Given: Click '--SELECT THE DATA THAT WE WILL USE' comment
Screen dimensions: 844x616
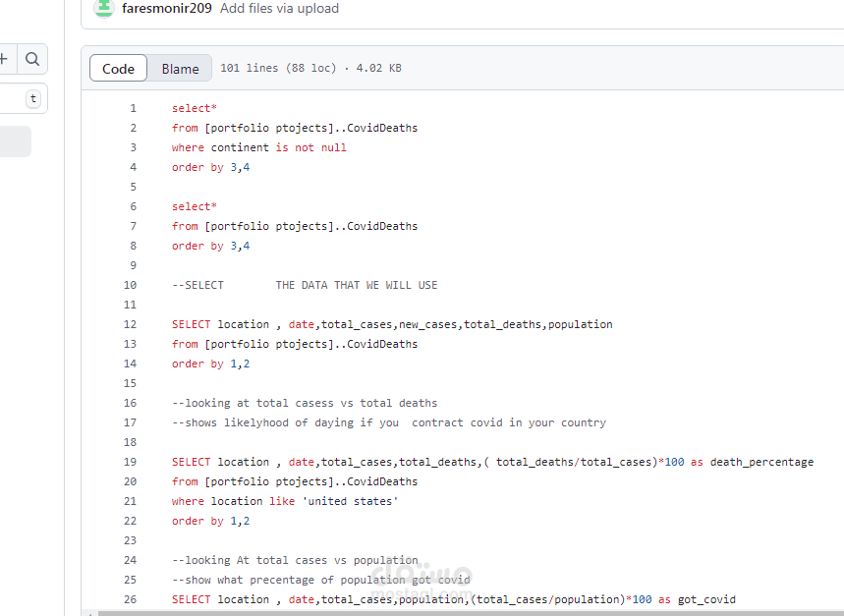Looking at the screenshot, I should click(305, 285).
